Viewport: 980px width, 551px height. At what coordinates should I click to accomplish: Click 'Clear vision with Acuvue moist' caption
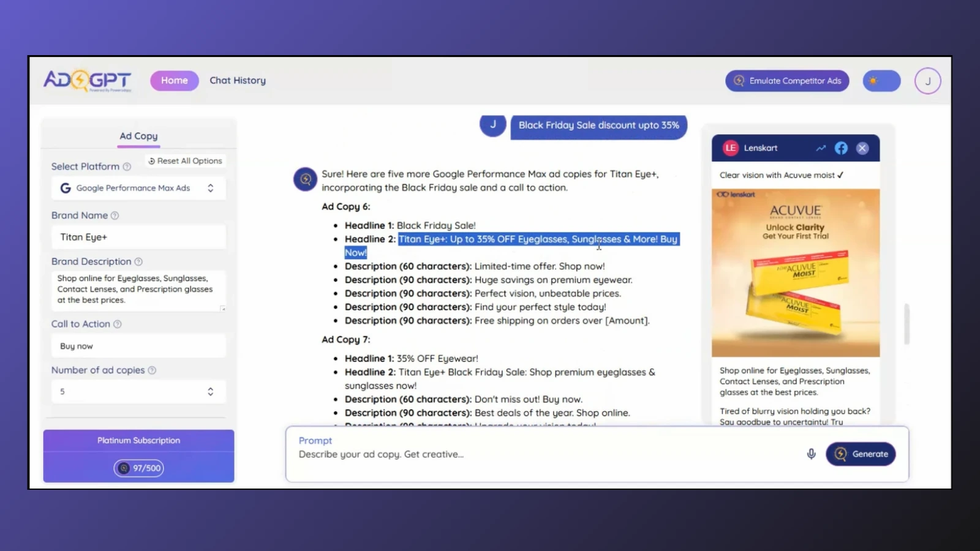(x=782, y=175)
